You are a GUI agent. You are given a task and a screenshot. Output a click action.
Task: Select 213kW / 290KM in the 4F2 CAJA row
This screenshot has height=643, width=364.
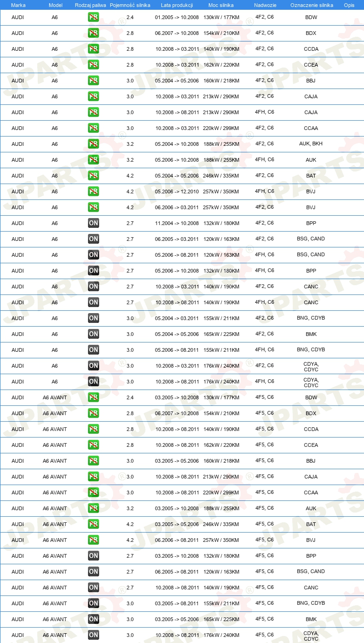click(x=222, y=97)
